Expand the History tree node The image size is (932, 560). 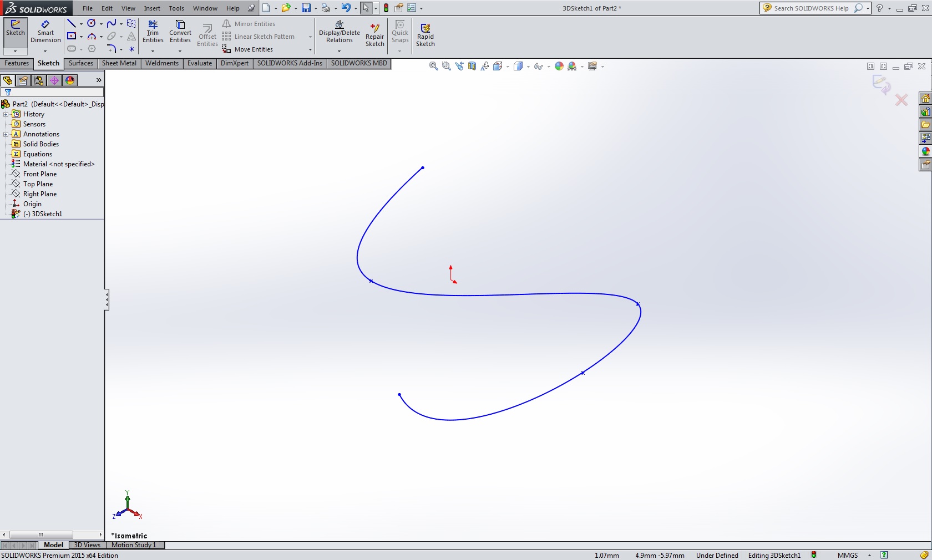(6, 114)
